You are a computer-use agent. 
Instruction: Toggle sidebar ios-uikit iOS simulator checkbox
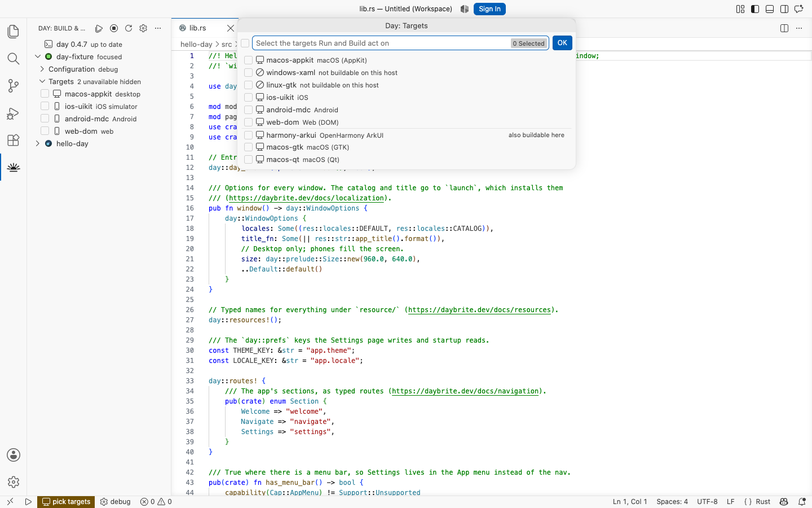coord(45,106)
